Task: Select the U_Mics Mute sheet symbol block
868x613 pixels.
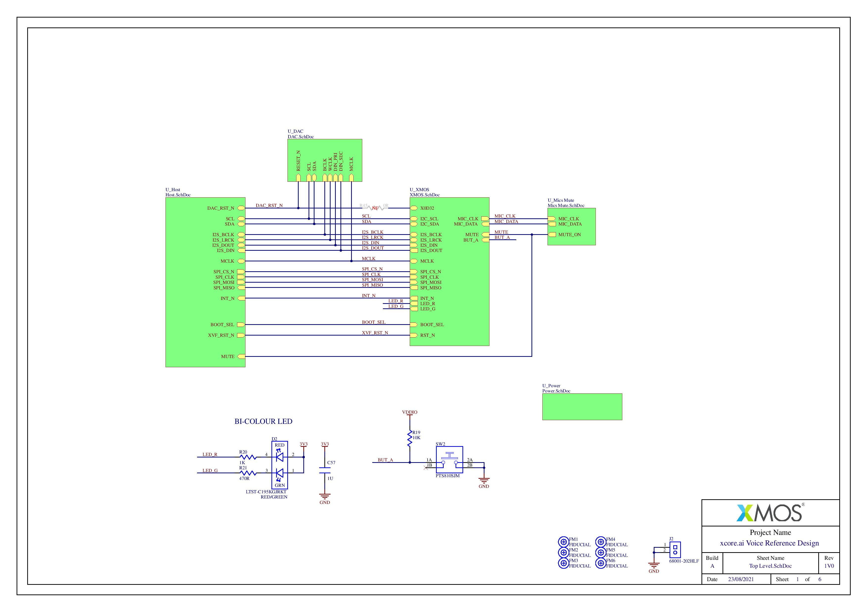Action: 572,227
